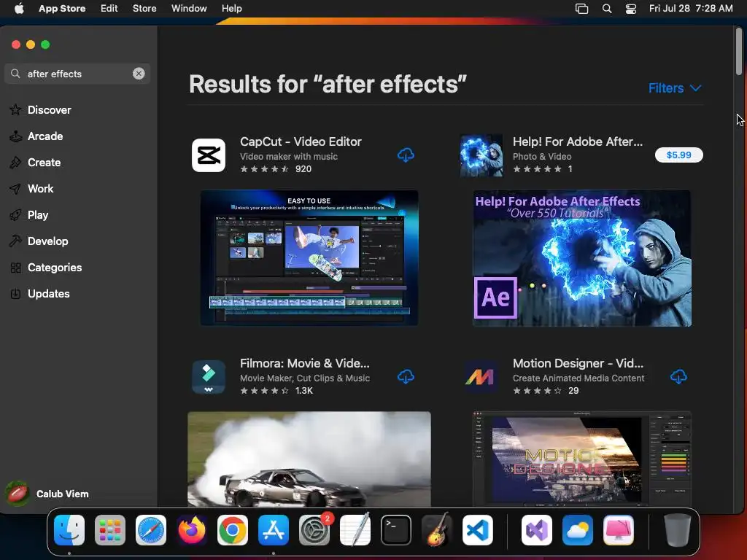View the CapCut screenshot preview

click(x=309, y=258)
